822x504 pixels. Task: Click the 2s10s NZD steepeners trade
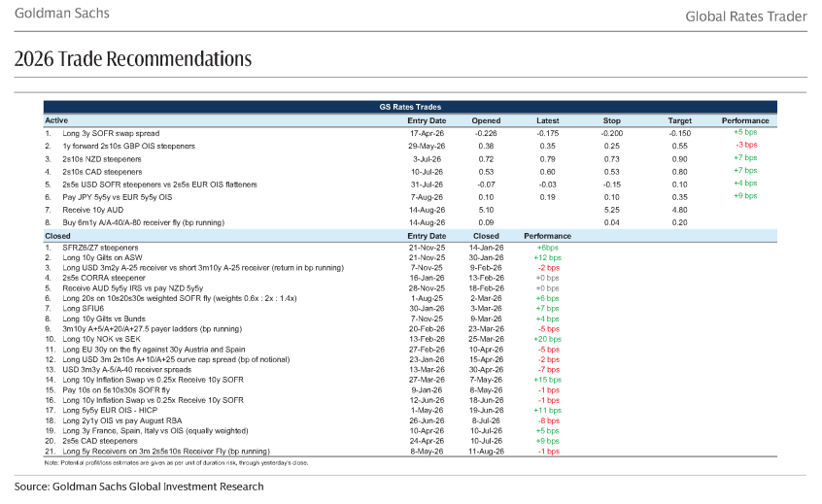click(x=102, y=159)
